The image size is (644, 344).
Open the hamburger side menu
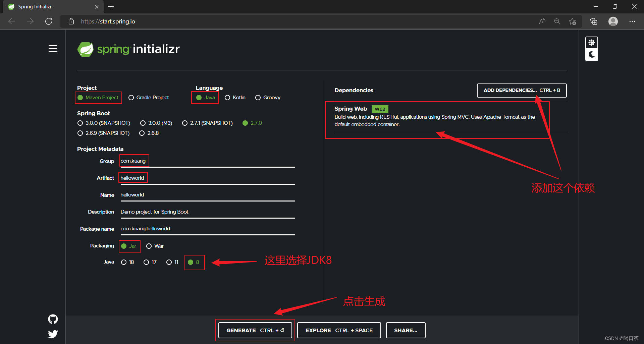(53, 49)
